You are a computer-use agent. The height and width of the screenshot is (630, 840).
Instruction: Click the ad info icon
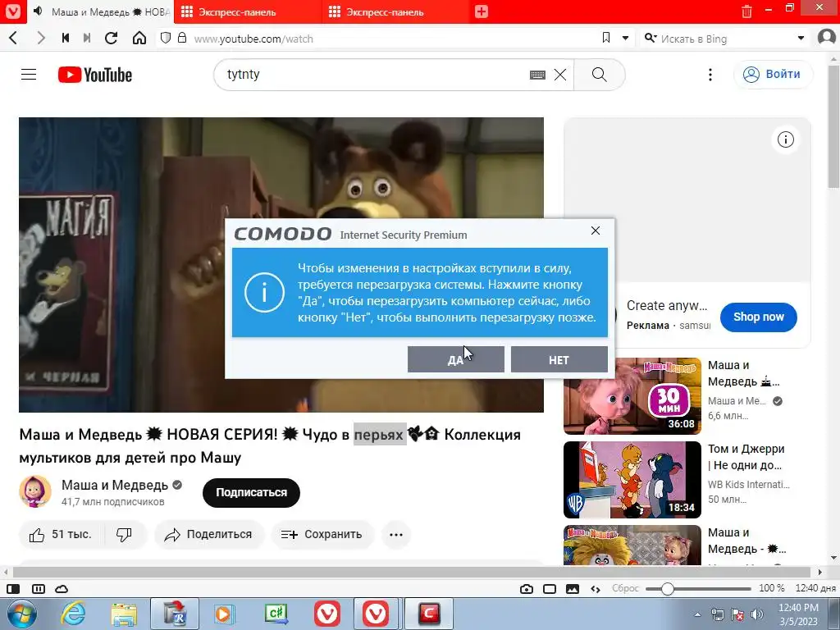(x=785, y=139)
